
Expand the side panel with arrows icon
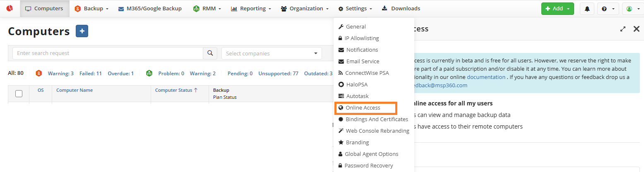[x=623, y=29]
